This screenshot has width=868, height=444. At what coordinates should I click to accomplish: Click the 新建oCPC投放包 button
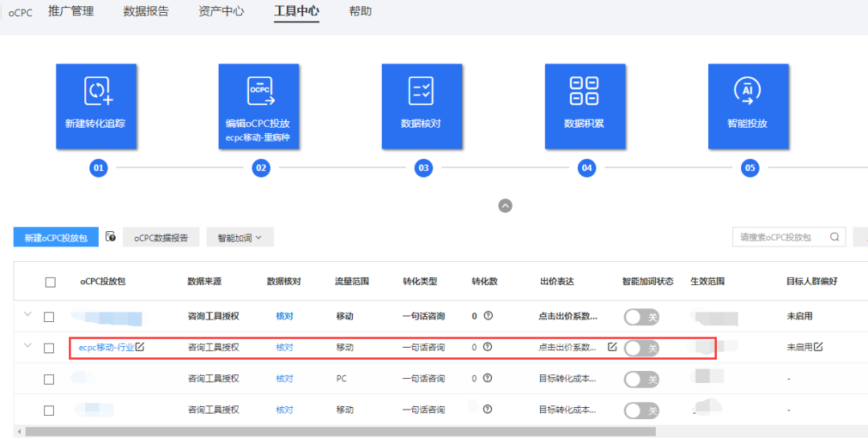(56, 237)
